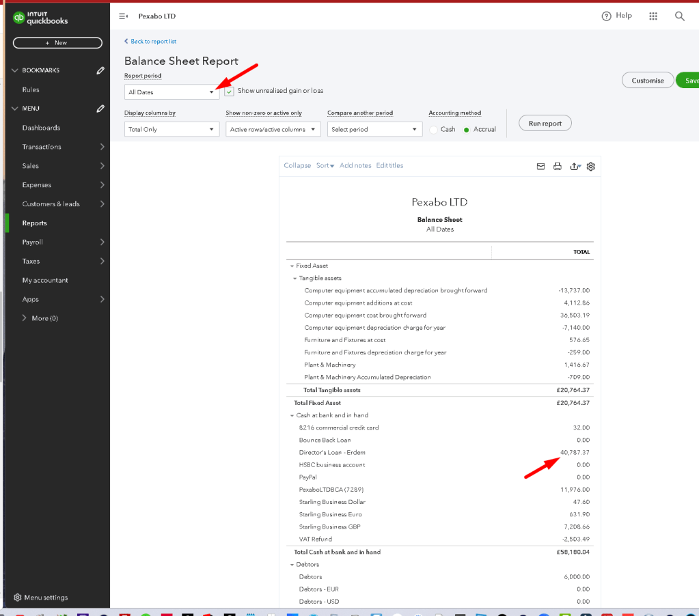
Task: Collapse the sidebar navigation menu icon
Action: [x=124, y=16]
